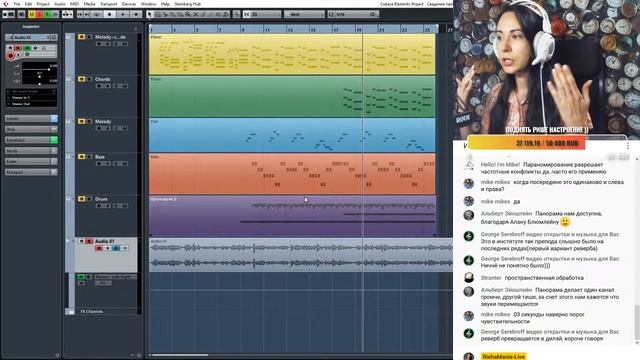Click the Inspector setup gear icon
Viewport: 640px width, 360px height.
click(x=57, y=355)
